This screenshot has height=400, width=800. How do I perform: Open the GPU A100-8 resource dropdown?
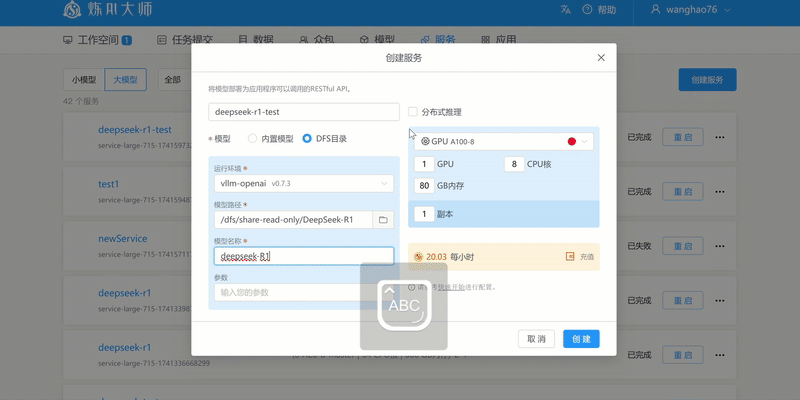tap(504, 141)
